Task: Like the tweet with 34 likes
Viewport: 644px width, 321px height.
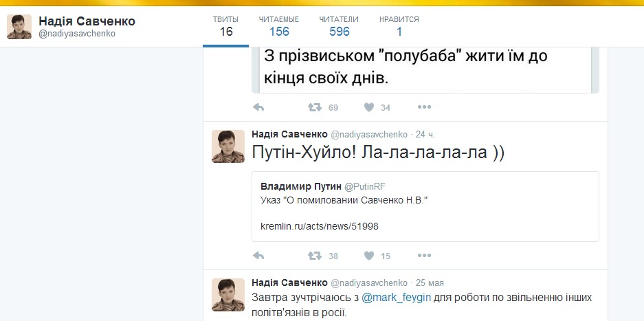Action: click(x=369, y=107)
